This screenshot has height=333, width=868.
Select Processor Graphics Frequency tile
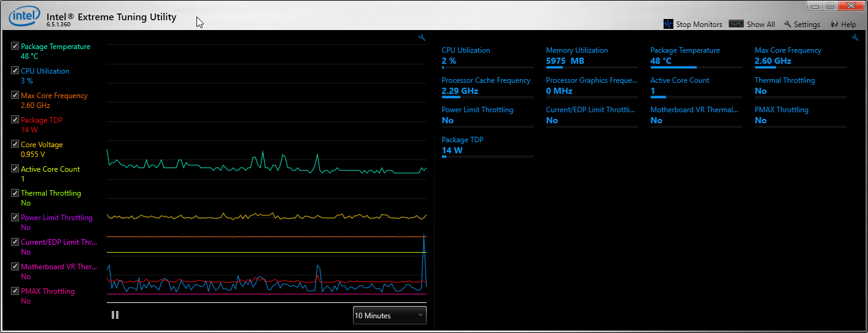592,86
